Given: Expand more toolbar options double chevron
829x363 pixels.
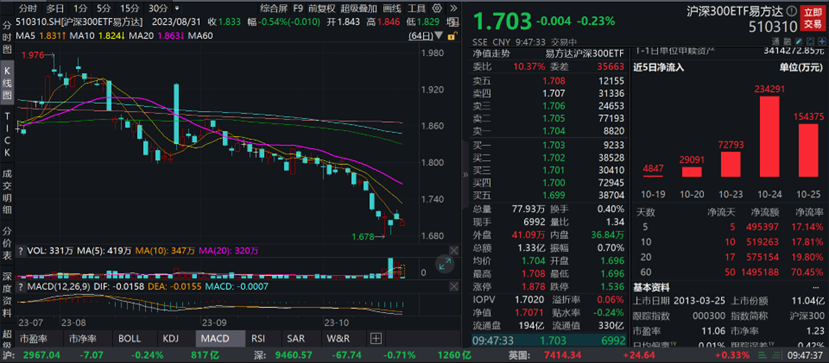Looking at the screenshot, I should pos(453,8).
